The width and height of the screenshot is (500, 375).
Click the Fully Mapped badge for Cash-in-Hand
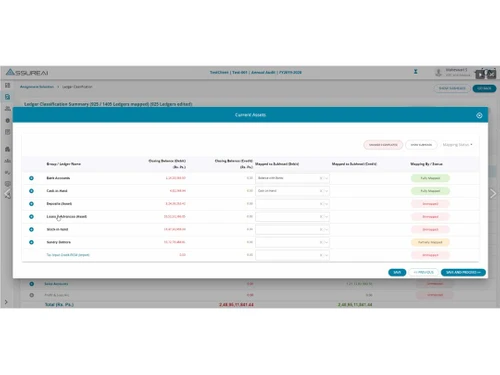[430, 191]
